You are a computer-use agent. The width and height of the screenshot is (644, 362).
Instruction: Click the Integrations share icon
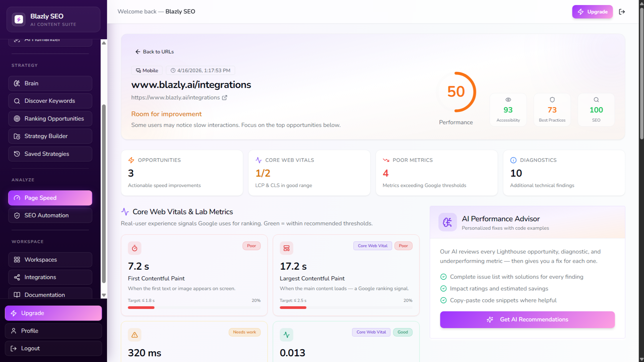17,277
